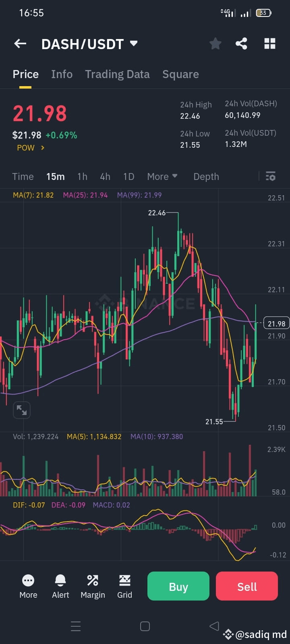Tap the share icon to share DASH/USDT
Image resolution: width=290 pixels, height=644 pixels.
click(x=241, y=43)
